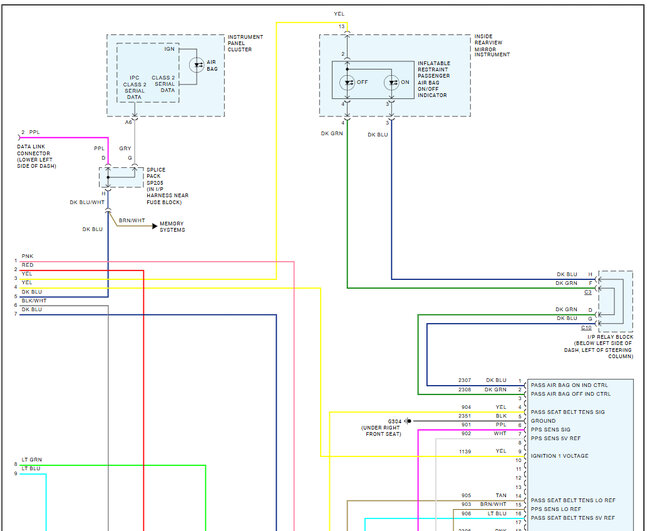
Task: Click the C10 connector label
Action: (586, 328)
